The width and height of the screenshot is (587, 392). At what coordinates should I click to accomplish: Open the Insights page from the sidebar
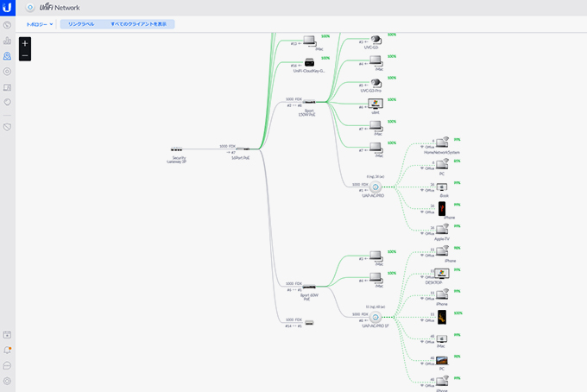(7, 102)
